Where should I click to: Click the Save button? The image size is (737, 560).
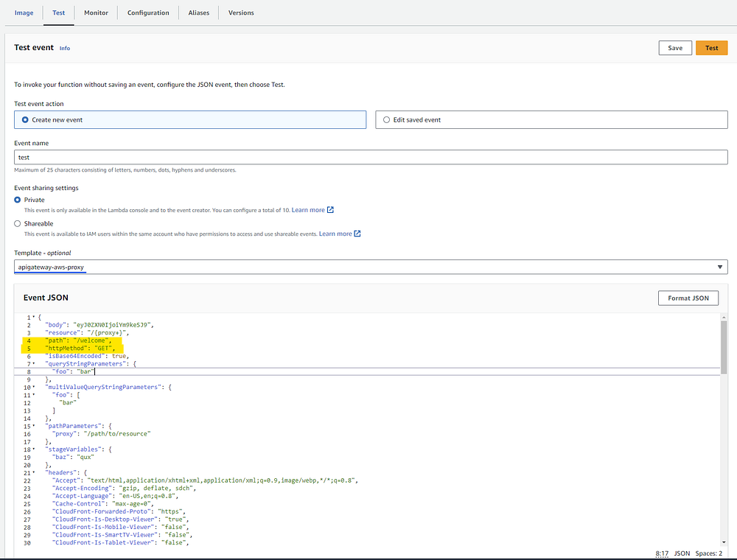click(x=675, y=48)
